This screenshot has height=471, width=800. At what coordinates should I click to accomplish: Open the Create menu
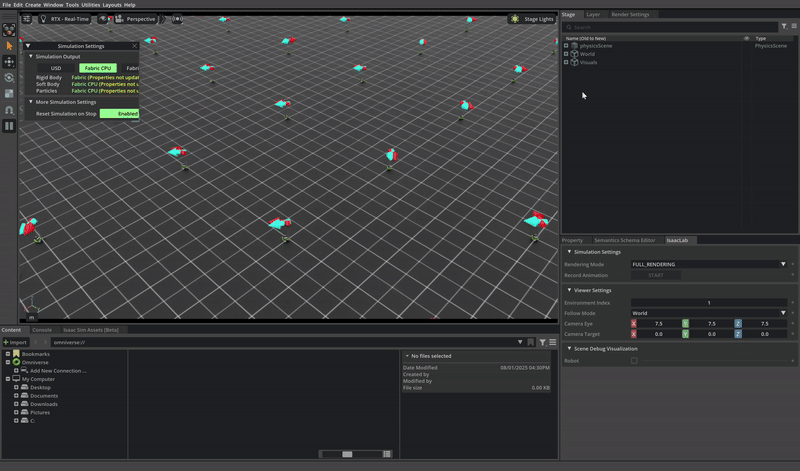(x=33, y=5)
